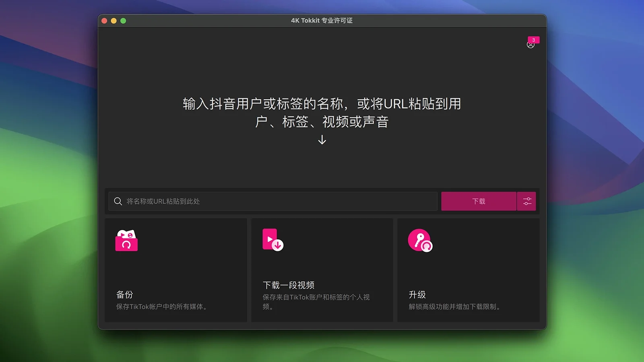
Task: Open download settings sliders icon
Action: pyautogui.click(x=527, y=201)
